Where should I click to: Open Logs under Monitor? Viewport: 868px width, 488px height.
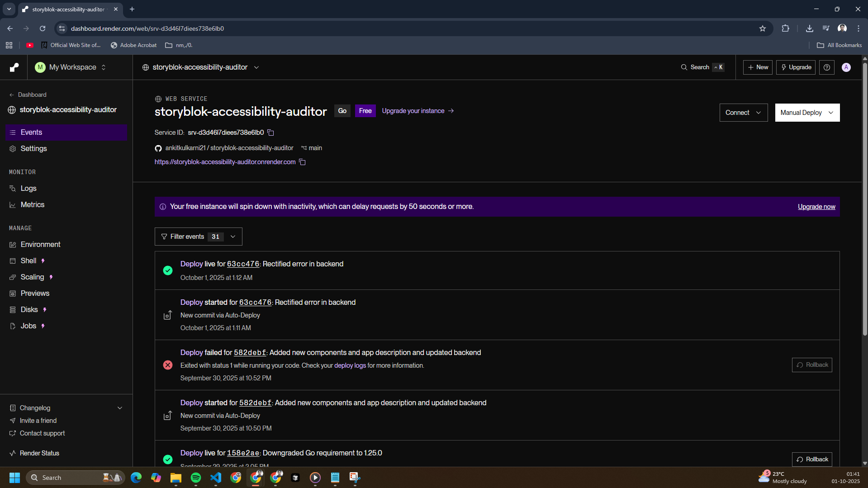tap(66, 189)
